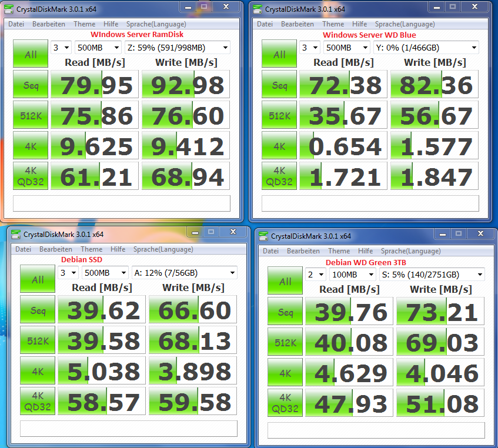
Task: Click the app icon in WD Blue window title bar
Action: click(x=258, y=9)
